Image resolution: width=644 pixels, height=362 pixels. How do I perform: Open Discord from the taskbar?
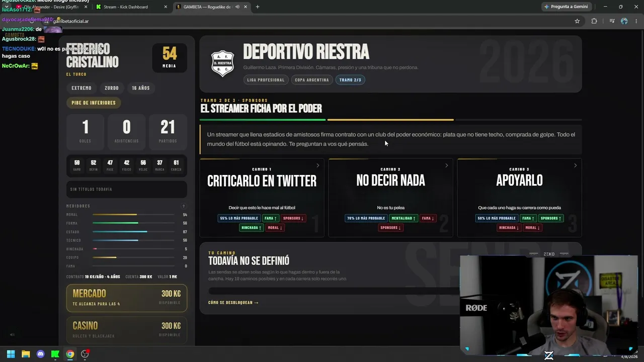[x=41, y=354]
